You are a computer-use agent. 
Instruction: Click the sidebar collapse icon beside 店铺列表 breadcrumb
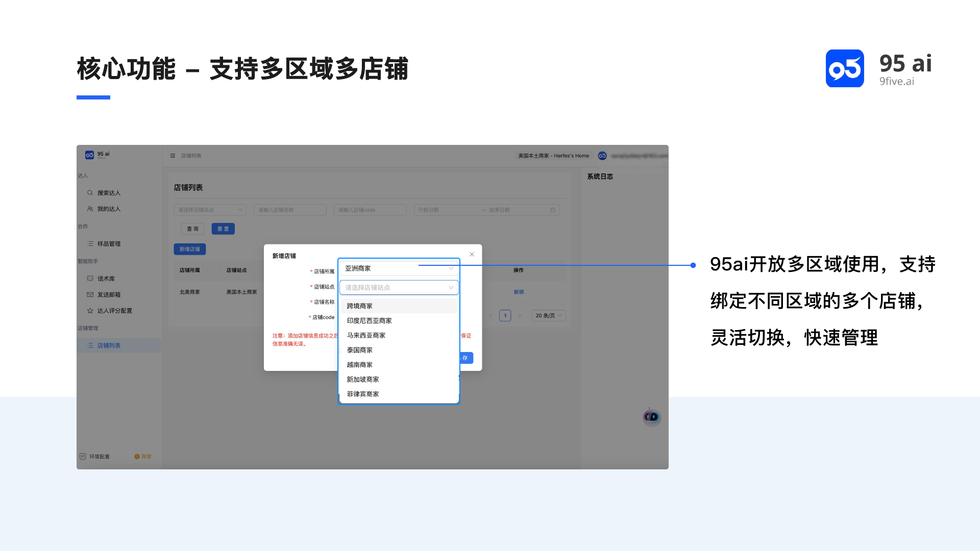click(173, 156)
